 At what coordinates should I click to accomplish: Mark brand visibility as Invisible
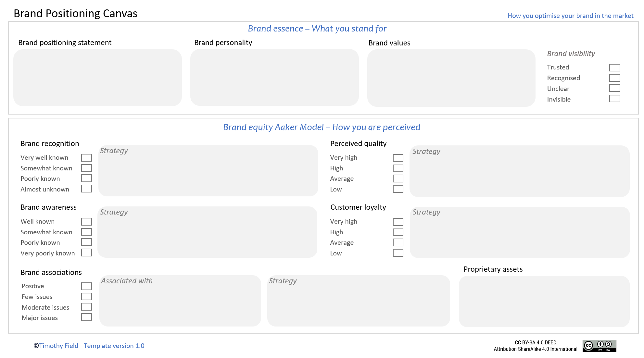coord(615,99)
